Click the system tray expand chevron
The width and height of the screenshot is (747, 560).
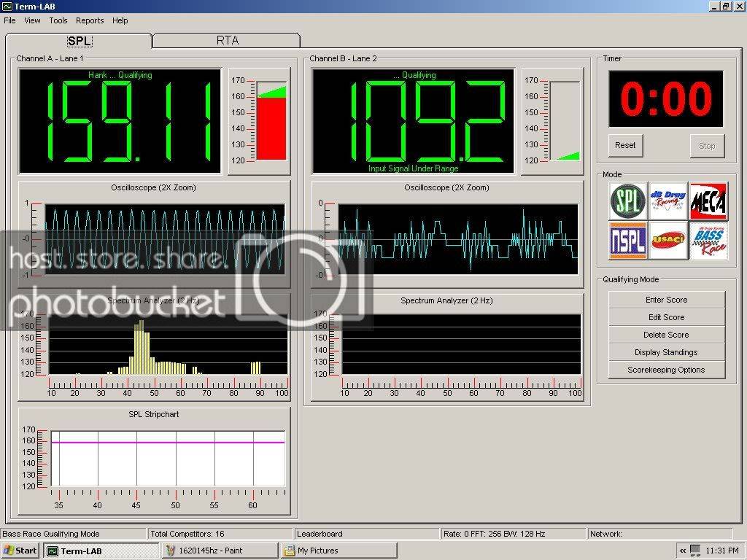click(x=682, y=551)
